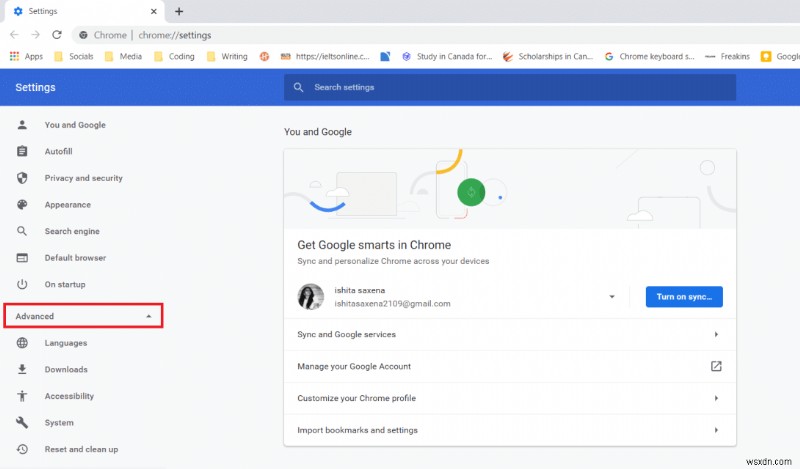Image resolution: width=800 pixels, height=469 pixels.
Task: Open the Autofill sidebar entry
Action: pyautogui.click(x=58, y=151)
